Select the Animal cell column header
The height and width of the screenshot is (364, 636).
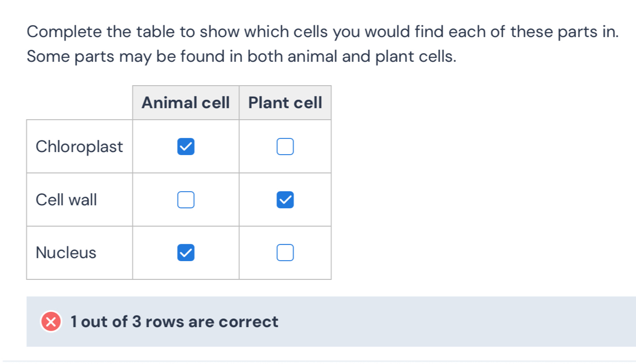click(x=186, y=103)
